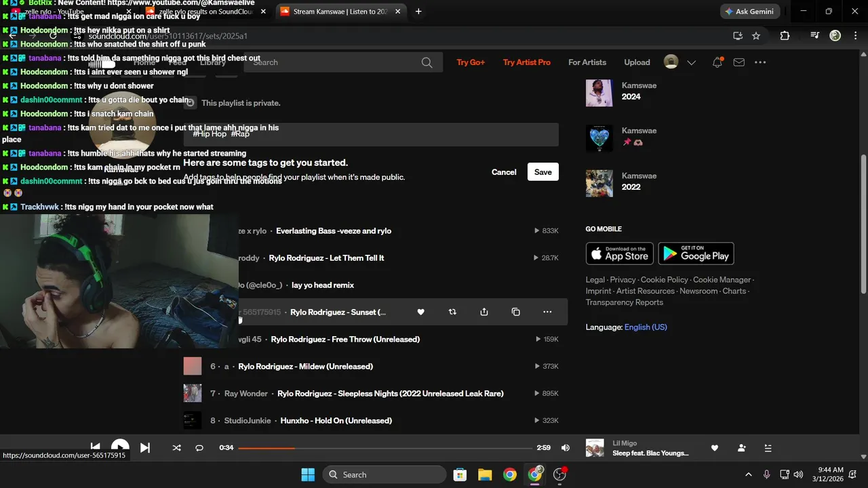Play Rylo Rodriguez - Sleepless Nights track

[391, 394]
